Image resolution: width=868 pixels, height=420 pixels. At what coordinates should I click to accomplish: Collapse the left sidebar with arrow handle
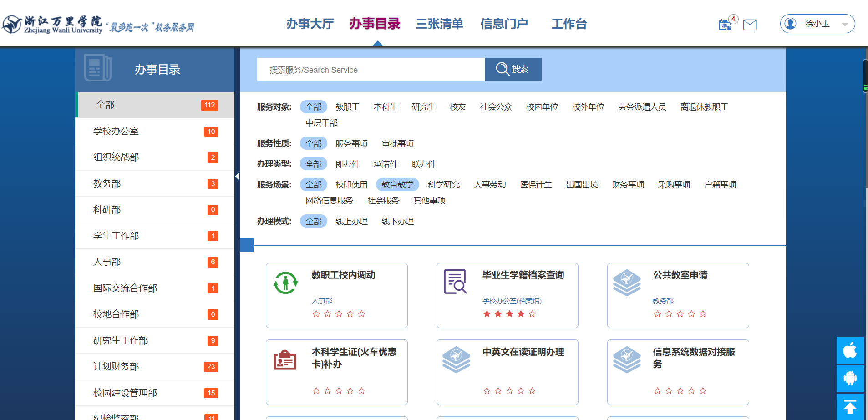click(237, 177)
